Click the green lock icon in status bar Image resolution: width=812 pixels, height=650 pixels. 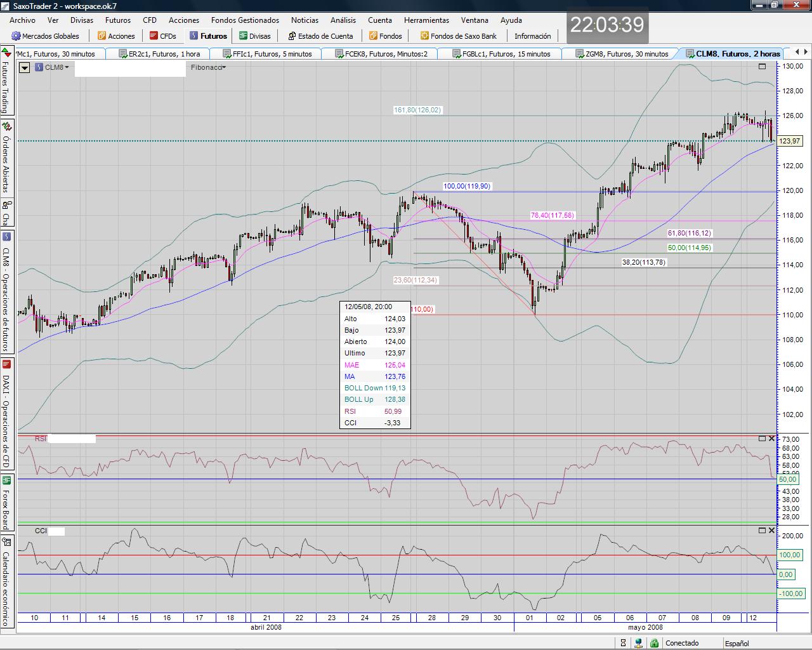[x=655, y=643]
